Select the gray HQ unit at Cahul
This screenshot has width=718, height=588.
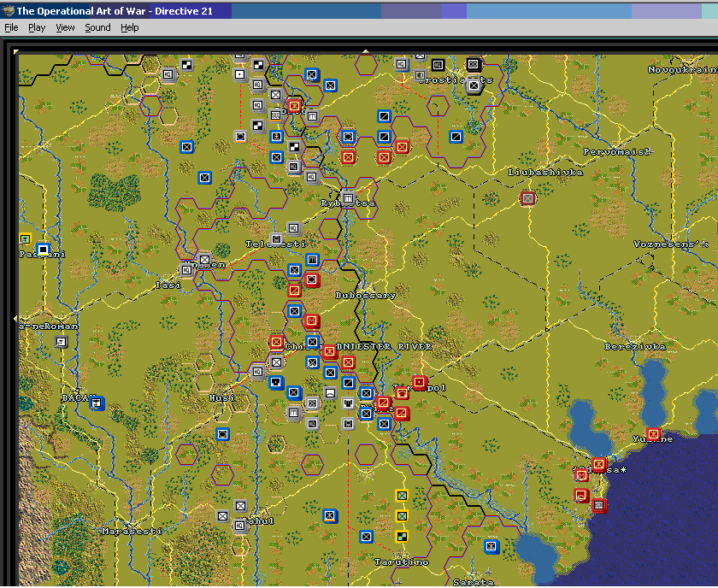point(240,526)
